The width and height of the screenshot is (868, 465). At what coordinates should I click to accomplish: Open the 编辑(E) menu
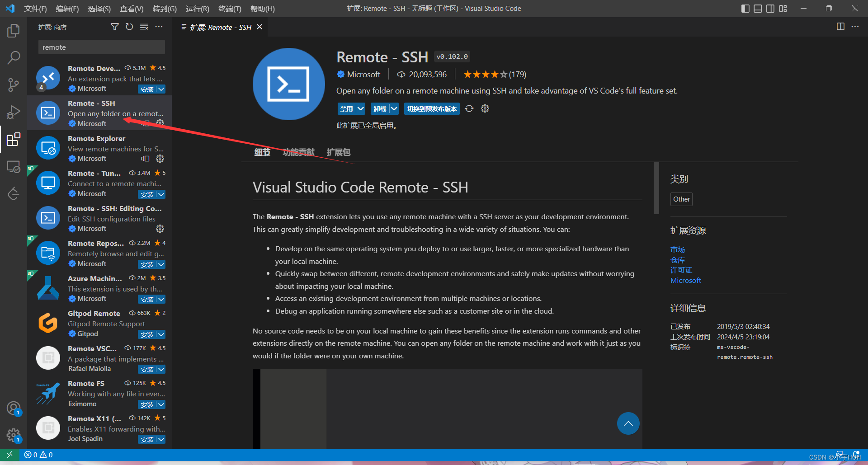[67, 9]
